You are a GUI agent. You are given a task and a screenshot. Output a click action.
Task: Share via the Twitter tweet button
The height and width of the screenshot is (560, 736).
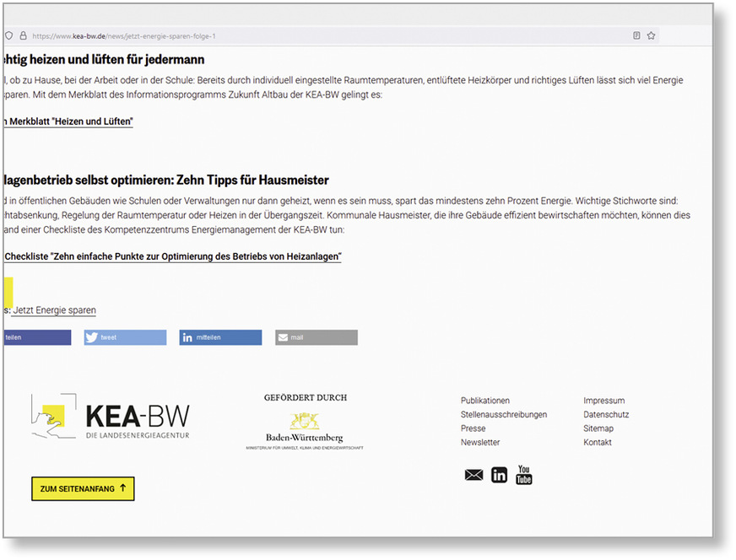point(125,337)
